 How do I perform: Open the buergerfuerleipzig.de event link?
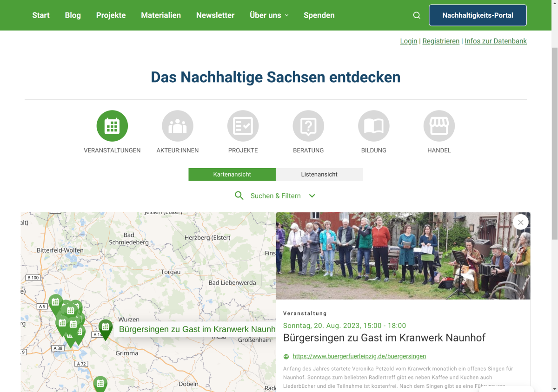click(359, 356)
